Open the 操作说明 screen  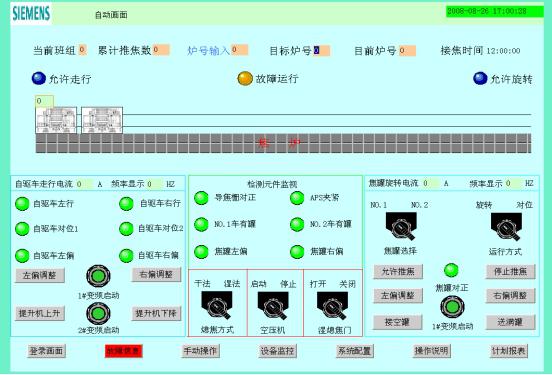tap(432, 351)
